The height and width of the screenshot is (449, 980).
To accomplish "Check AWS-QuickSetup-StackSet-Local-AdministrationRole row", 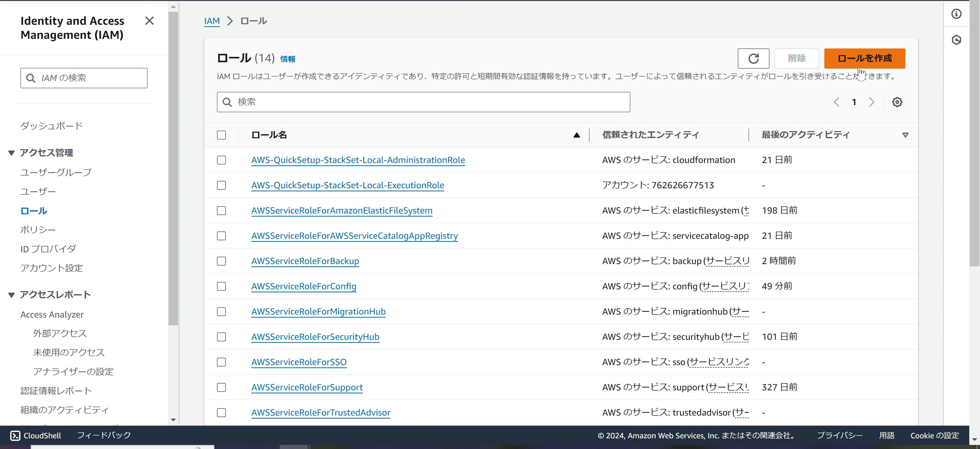I will [x=222, y=160].
